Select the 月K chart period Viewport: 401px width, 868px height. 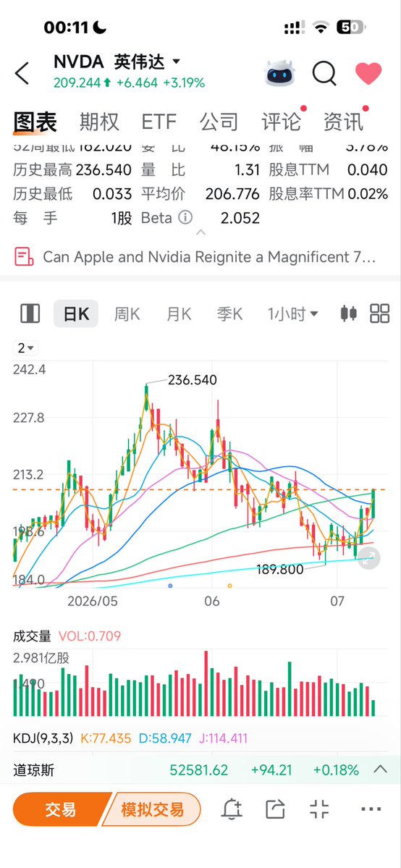(178, 314)
